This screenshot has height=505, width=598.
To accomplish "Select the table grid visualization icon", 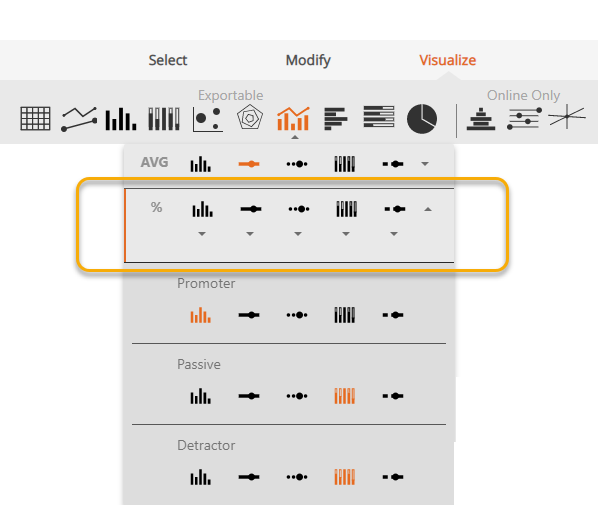I will click(35, 119).
